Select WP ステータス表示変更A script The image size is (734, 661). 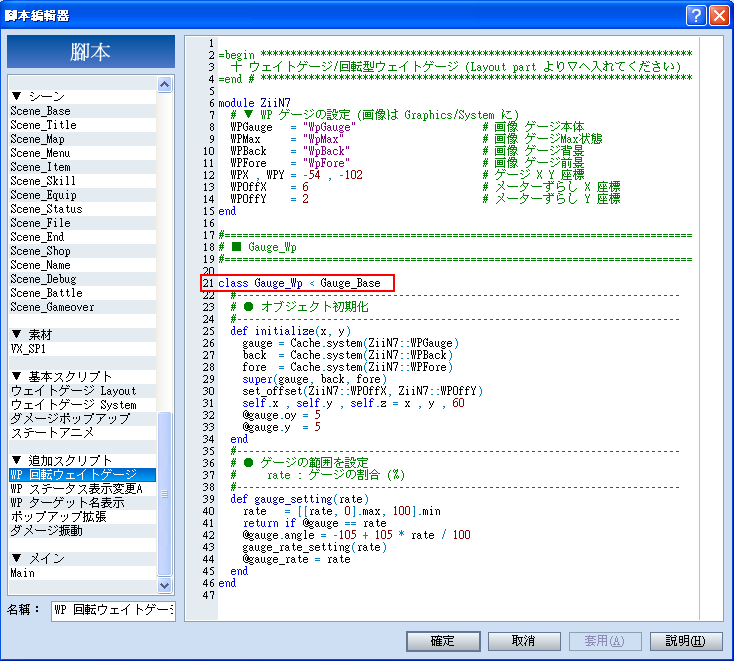(x=82, y=489)
